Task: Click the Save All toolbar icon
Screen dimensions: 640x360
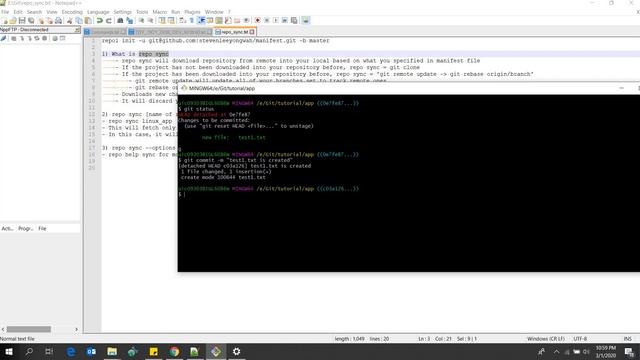Action: click(x=31, y=20)
